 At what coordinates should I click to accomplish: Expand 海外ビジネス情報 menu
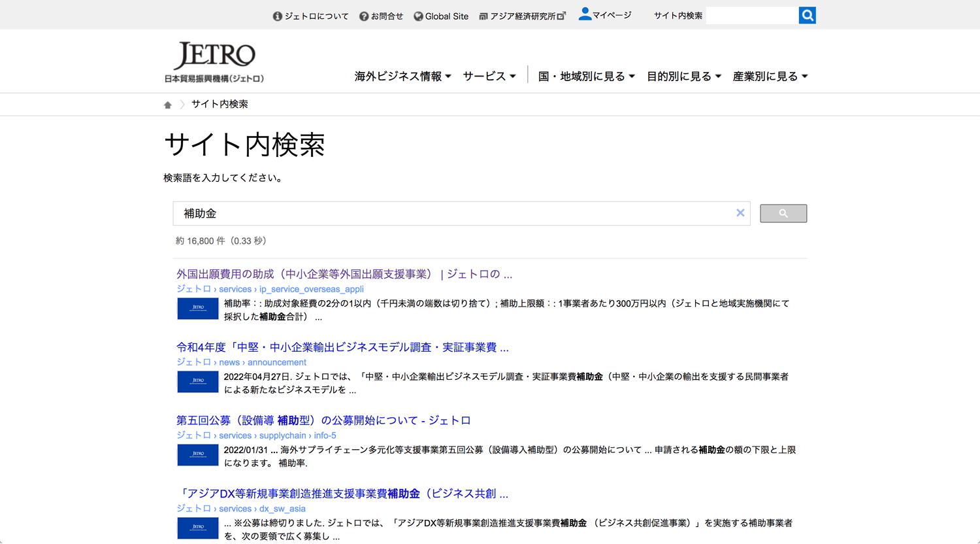point(402,76)
